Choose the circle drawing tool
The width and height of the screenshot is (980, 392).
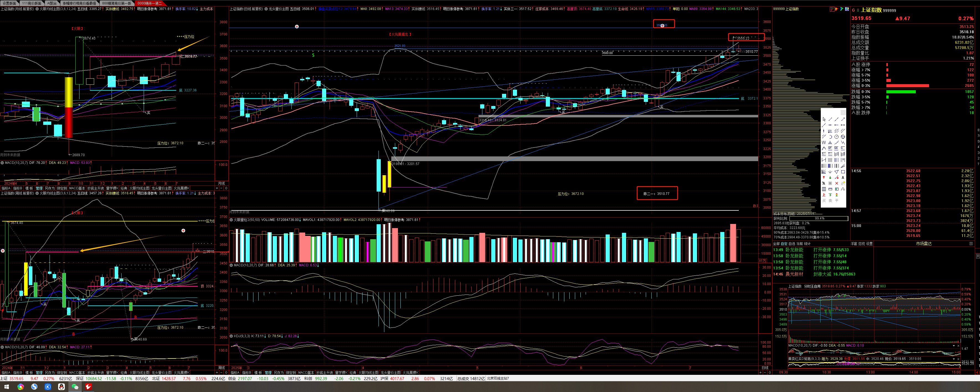(x=837, y=137)
